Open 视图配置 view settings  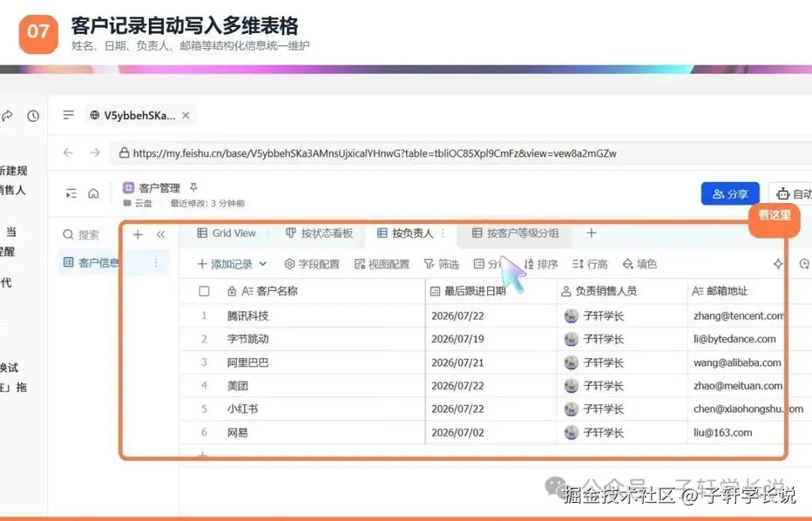click(382, 264)
